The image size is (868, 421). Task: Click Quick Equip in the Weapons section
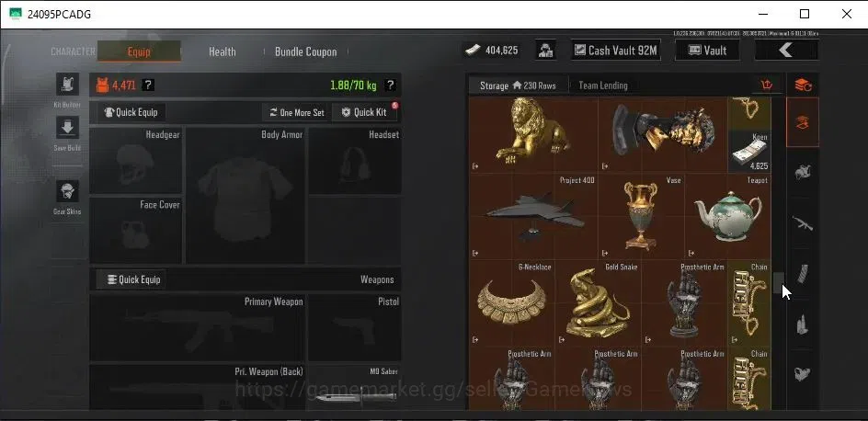(x=131, y=279)
